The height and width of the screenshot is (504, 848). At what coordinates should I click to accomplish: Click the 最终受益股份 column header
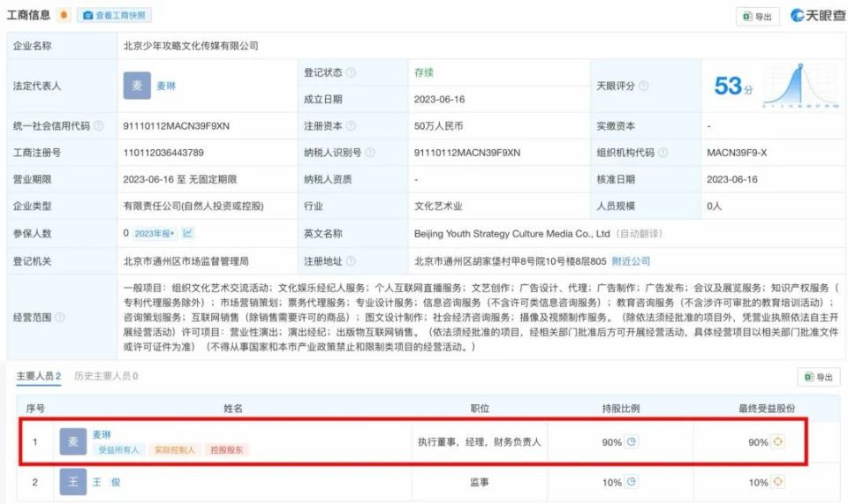[x=767, y=409]
